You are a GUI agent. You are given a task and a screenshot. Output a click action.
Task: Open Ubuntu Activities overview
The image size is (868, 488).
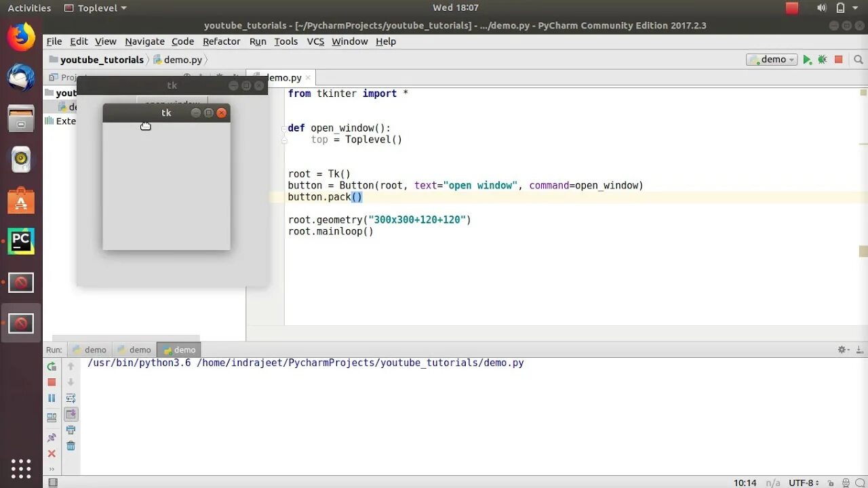(29, 8)
